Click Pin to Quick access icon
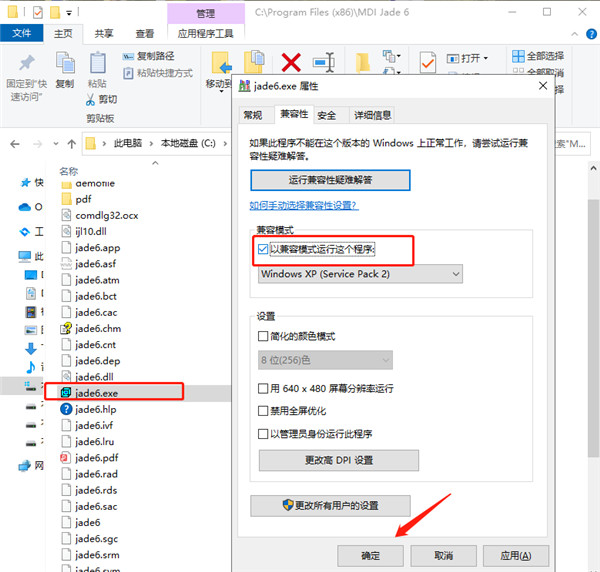 (x=26, y=63)
